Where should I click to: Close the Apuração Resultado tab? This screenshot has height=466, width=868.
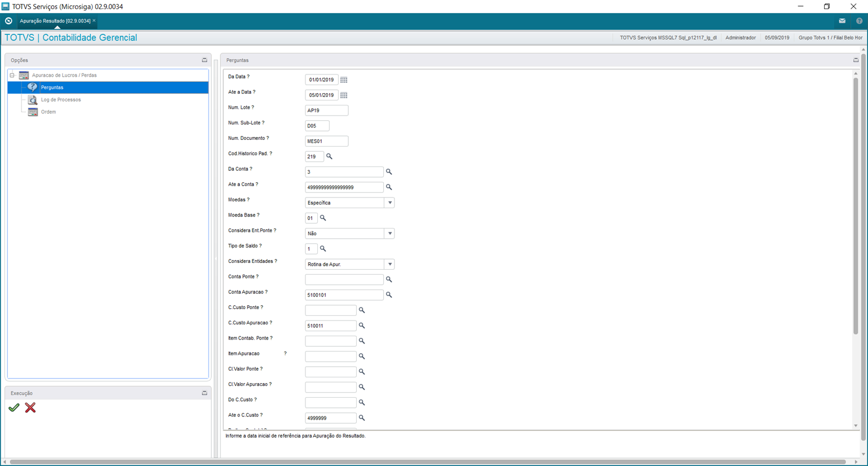tap(94, 20)
